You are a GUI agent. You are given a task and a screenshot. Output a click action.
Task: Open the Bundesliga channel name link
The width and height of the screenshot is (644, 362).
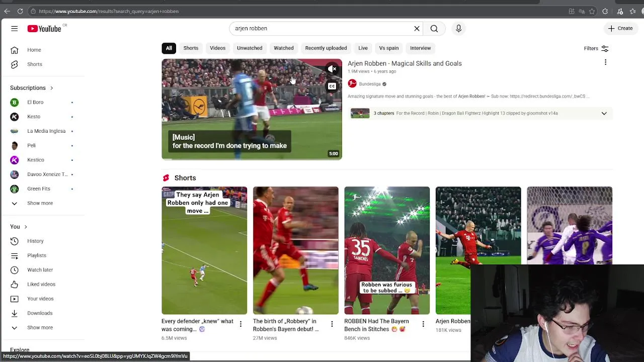point(370,84)
